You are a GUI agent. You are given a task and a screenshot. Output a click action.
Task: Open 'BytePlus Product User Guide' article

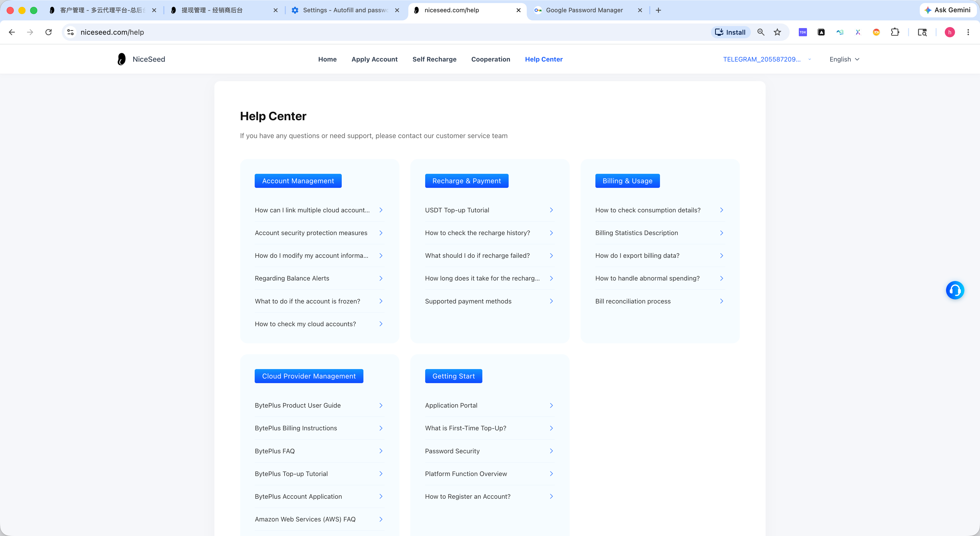point(320,406)
